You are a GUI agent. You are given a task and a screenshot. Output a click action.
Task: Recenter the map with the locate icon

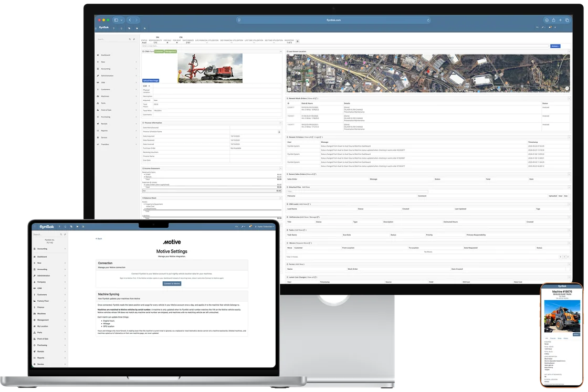(x=567, y=89)
